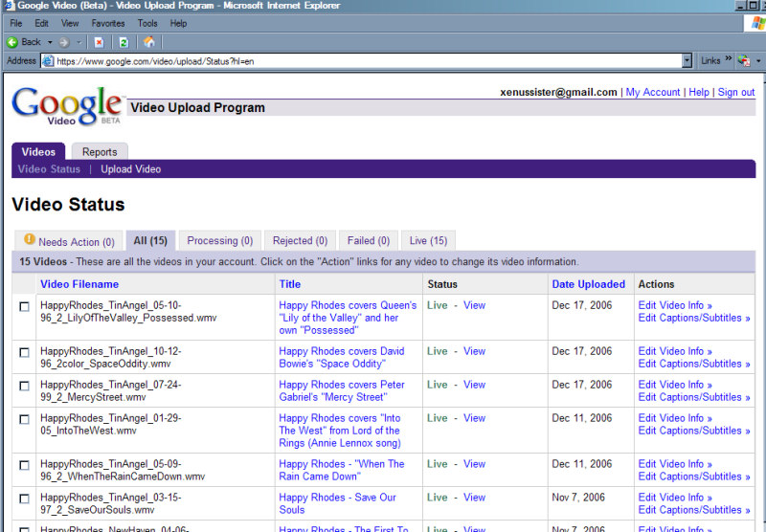Viewport: 766px width, 532px height.
Task: Click the Stop page loading icon
Action: (x=99, y=42)
